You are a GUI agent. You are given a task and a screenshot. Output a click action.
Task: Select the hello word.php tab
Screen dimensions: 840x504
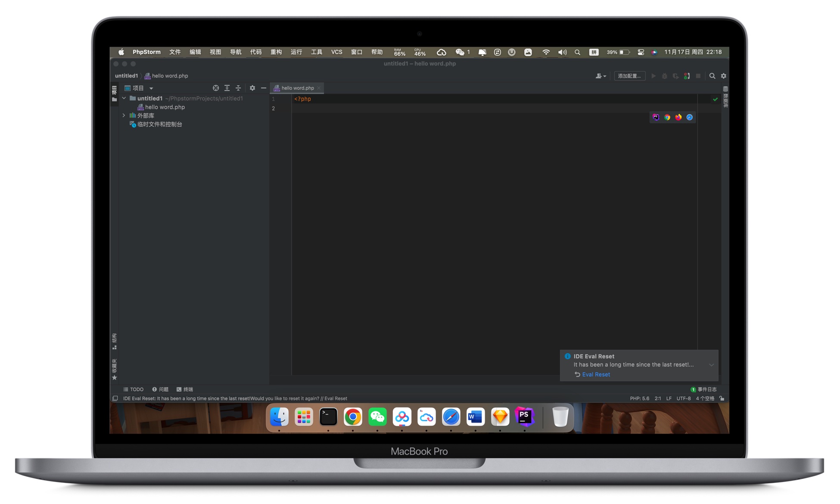(297, 88)
